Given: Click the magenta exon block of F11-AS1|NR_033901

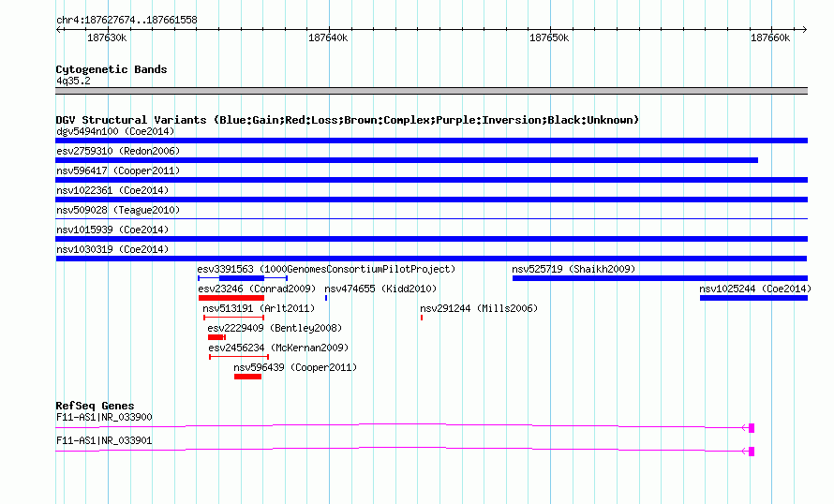Looking at the screenshot, I should point(752,452).
